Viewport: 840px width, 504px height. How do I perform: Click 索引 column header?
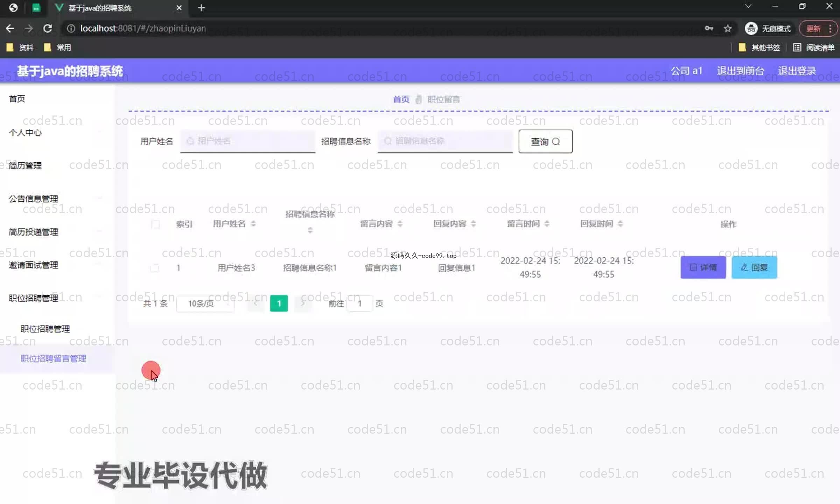(x=184, y=224)
